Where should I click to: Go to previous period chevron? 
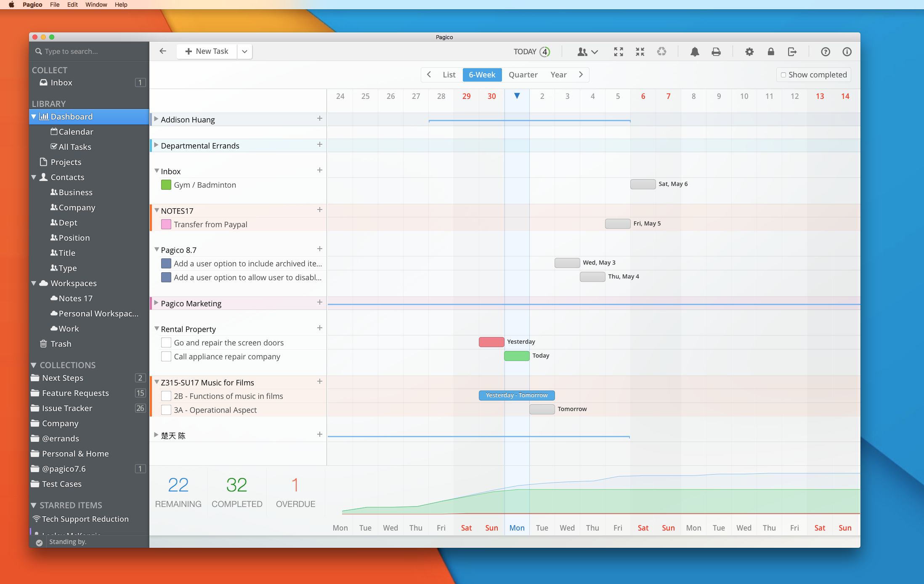pos(429,74)
